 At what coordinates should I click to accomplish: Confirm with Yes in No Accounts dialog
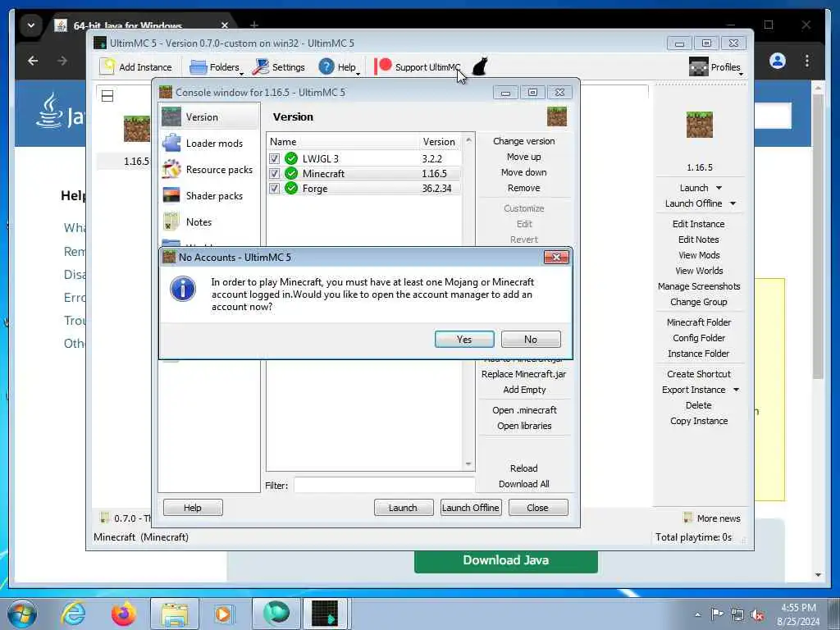464,339
